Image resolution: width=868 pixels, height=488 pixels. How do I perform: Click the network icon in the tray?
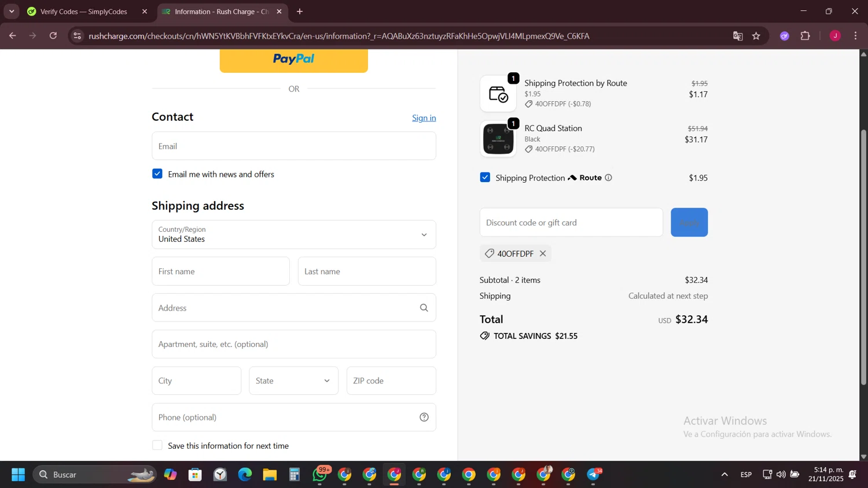767,475
